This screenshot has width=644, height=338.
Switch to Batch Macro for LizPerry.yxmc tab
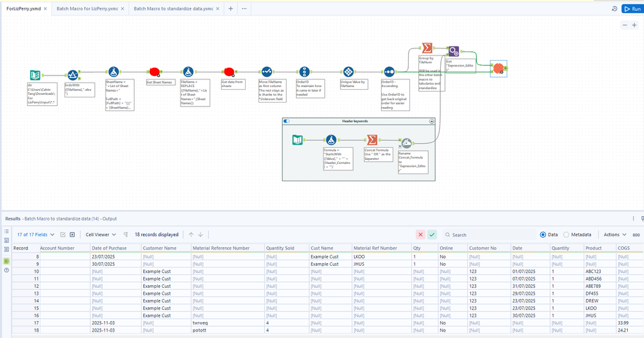click(x=87, y=8)
